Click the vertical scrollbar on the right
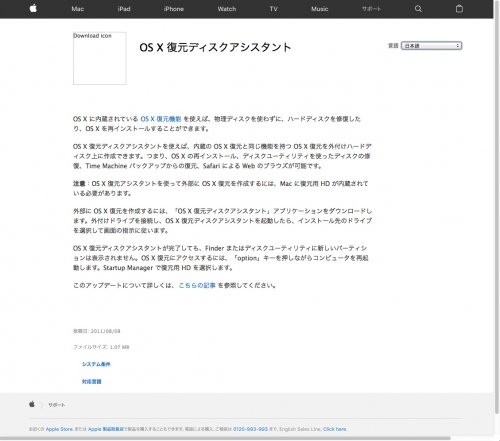The width and height of the screenshot is (500, 441). coord(497,207)
